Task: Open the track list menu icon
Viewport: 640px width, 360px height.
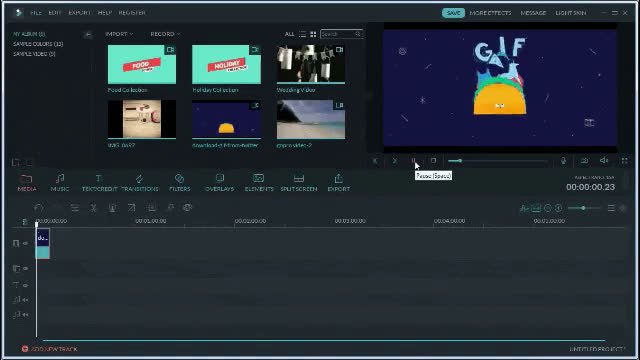Action: tap(611, 208)
